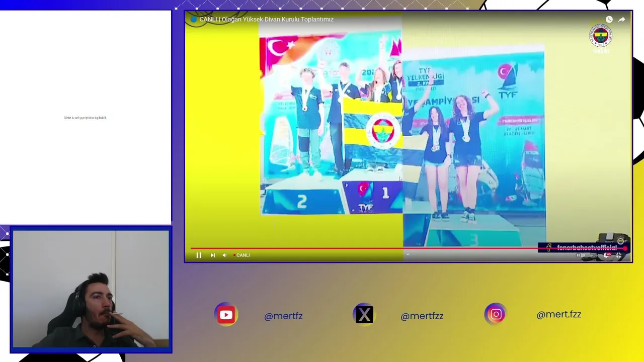Mute the video player volume
This screenshot has height=362, width=644.
pos(224,255)
